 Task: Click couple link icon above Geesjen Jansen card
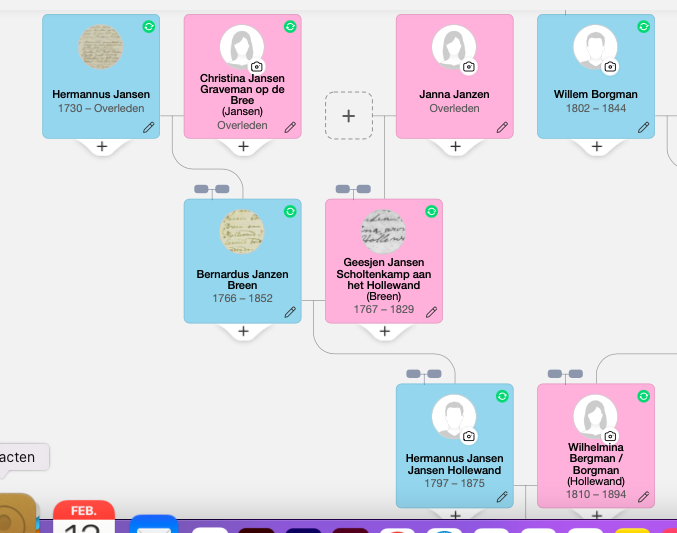pos(353,189)
